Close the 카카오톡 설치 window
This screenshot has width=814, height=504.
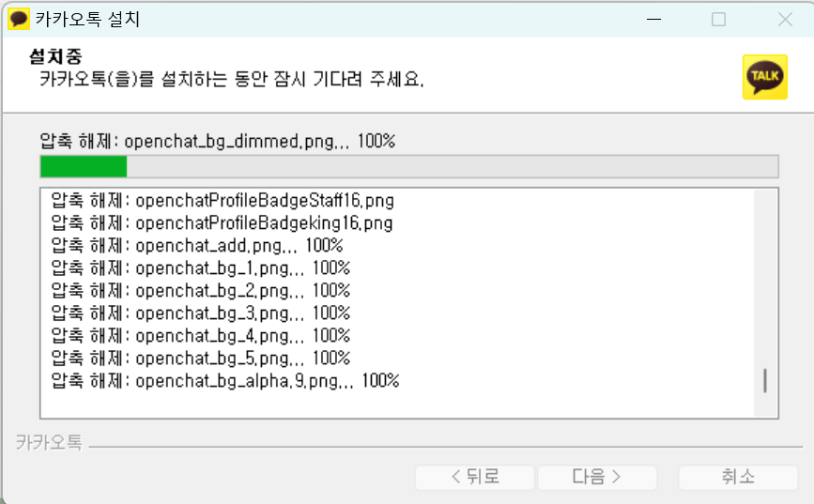[x=785, y=20]
